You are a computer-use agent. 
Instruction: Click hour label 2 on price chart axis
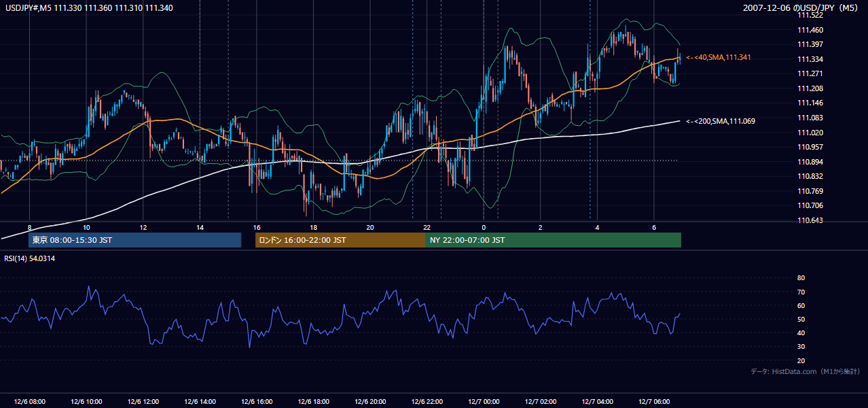[540, 227]
